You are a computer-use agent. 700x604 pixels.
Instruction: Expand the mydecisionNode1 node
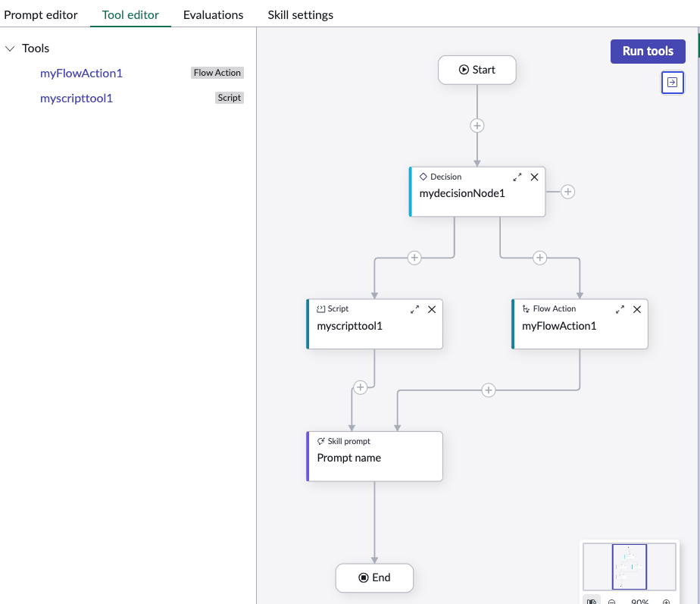517,177
